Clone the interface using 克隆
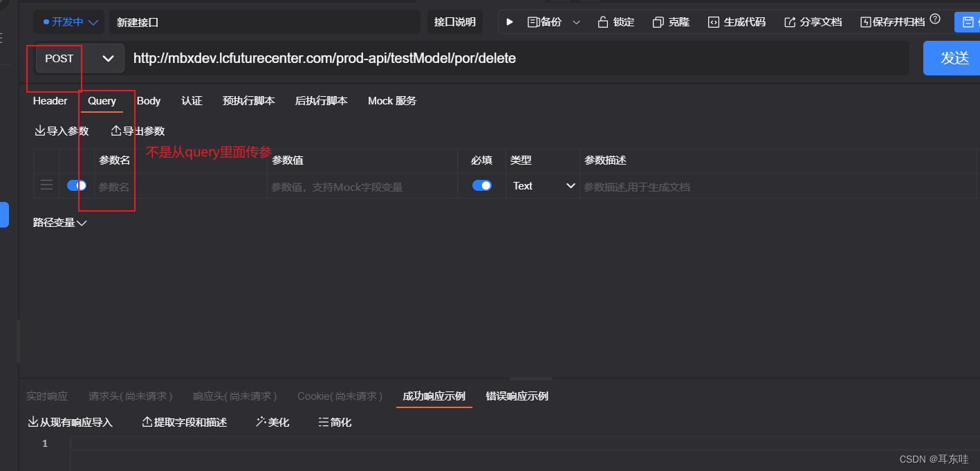The image size is (980, 471). 669,21
